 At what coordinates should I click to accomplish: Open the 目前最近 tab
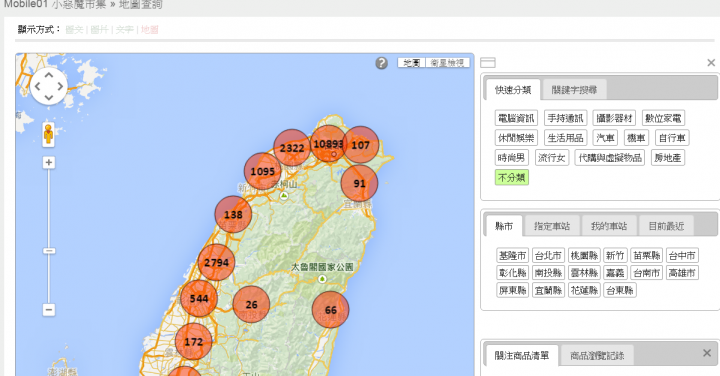tap(666, 226)
